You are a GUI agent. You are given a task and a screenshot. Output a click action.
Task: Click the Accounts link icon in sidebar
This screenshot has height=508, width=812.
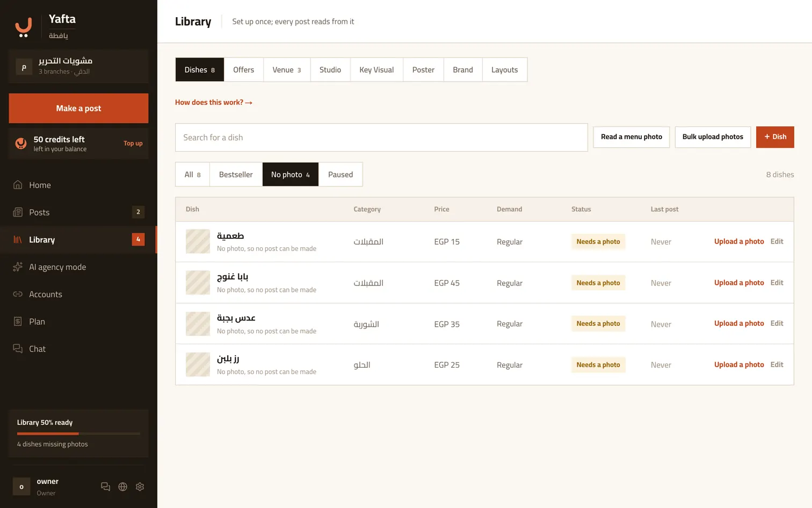click(18, 294)
